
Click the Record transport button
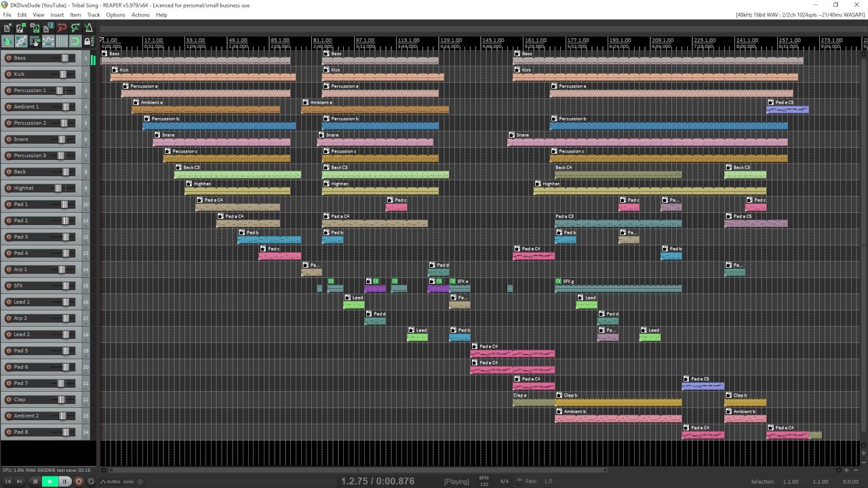79,481
